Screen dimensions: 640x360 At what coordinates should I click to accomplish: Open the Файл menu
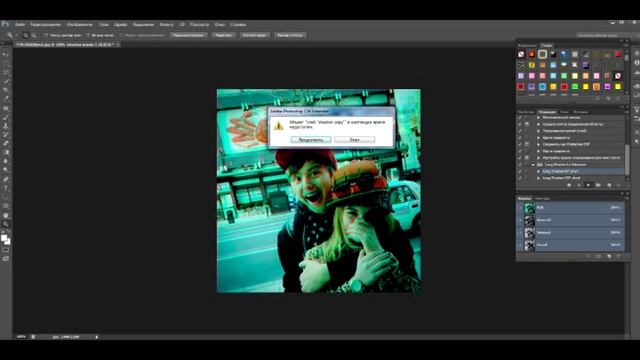[x=20, y=24]
